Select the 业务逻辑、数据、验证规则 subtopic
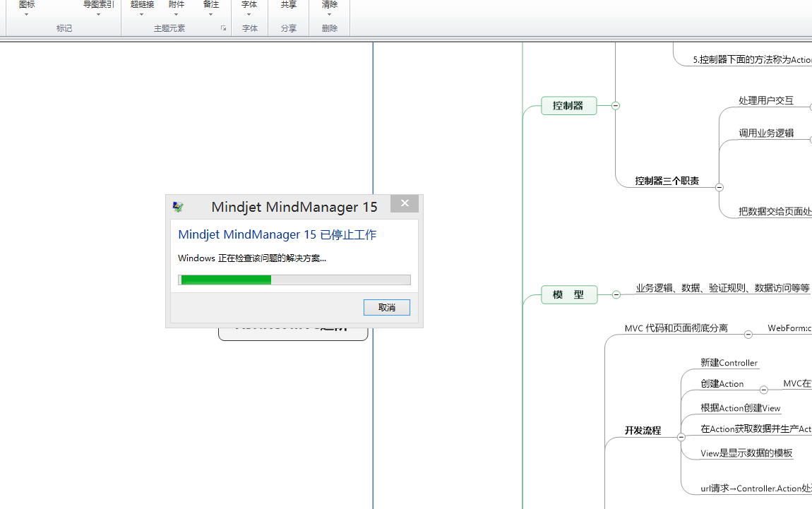The width and height of the screenshot is (812, 509). 722,288
